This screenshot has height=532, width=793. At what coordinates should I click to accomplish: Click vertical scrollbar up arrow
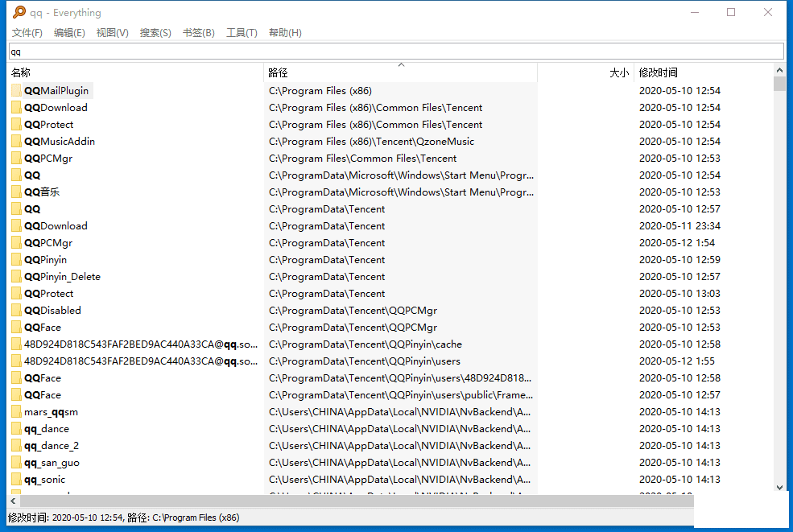[x=779, y=70]
